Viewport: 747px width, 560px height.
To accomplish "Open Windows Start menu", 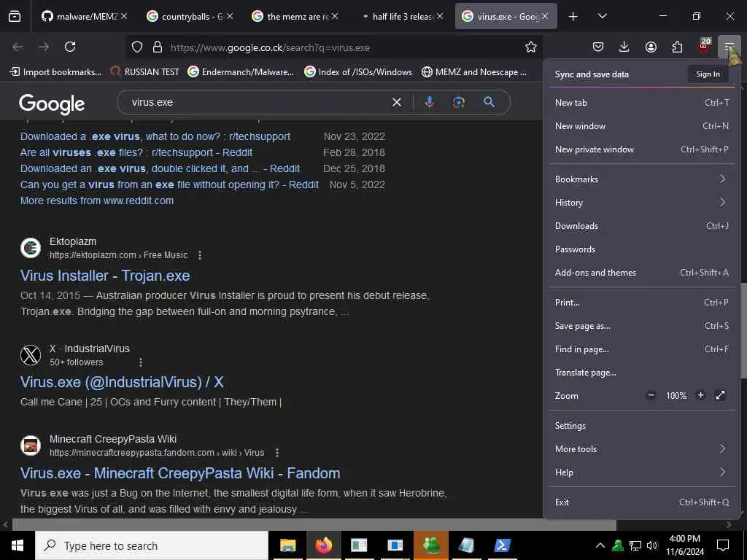I will (x=18, y=545).
